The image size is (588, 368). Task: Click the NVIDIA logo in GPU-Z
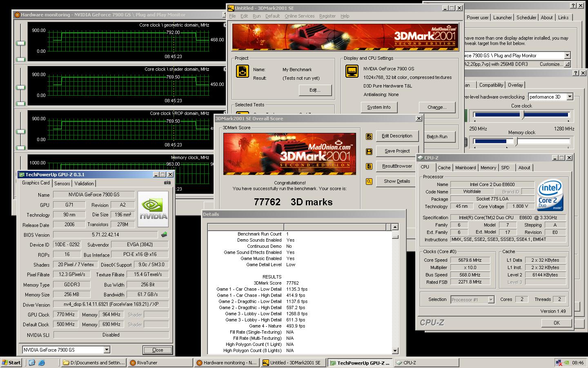click(x=153, y=209)
